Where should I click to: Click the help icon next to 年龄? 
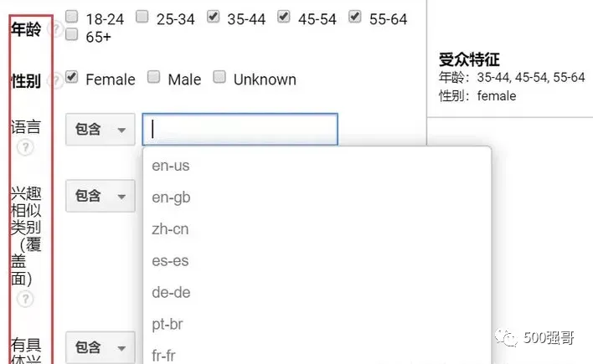(x=56, y=29)
